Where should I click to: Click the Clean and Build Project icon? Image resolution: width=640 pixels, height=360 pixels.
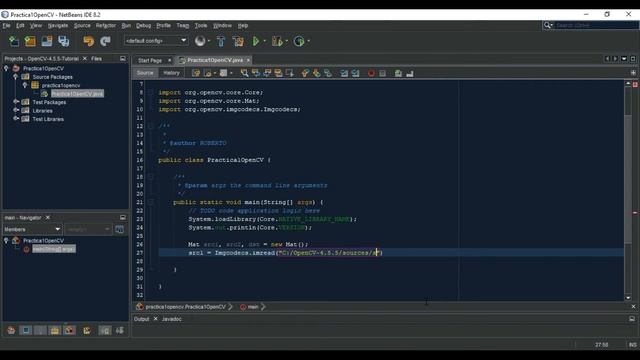click(x=238, y=41)
